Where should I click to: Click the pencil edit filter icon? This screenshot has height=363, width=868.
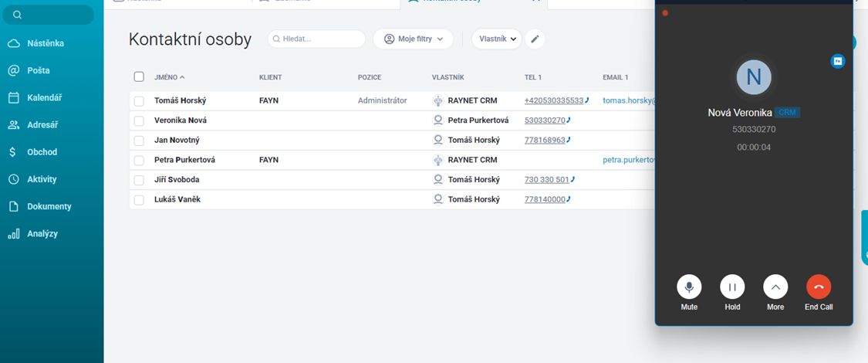535,39
